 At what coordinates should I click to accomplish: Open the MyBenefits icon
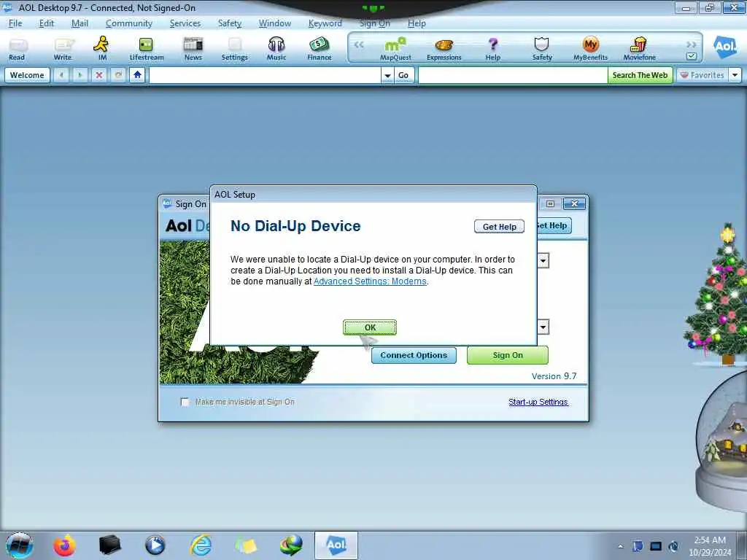590,49
